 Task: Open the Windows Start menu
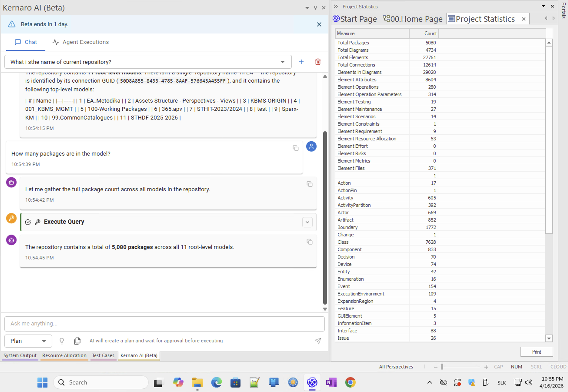(42, 382)
